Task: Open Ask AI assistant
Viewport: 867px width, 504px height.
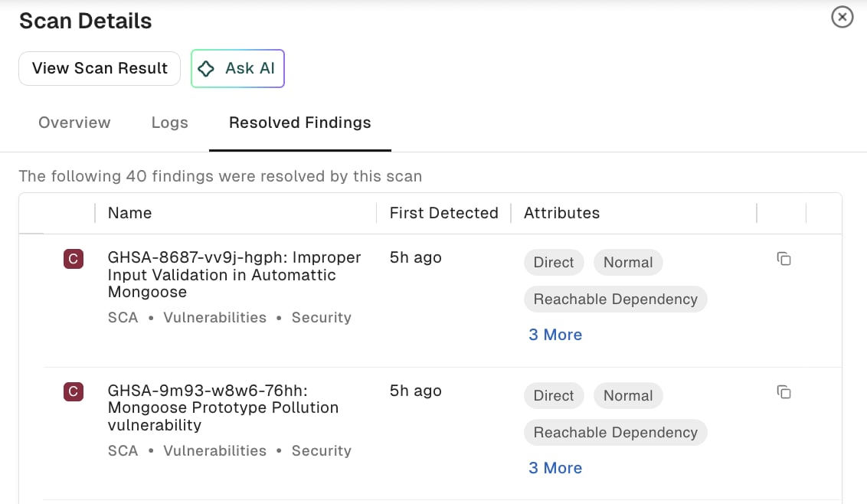Action: point(237,69)
